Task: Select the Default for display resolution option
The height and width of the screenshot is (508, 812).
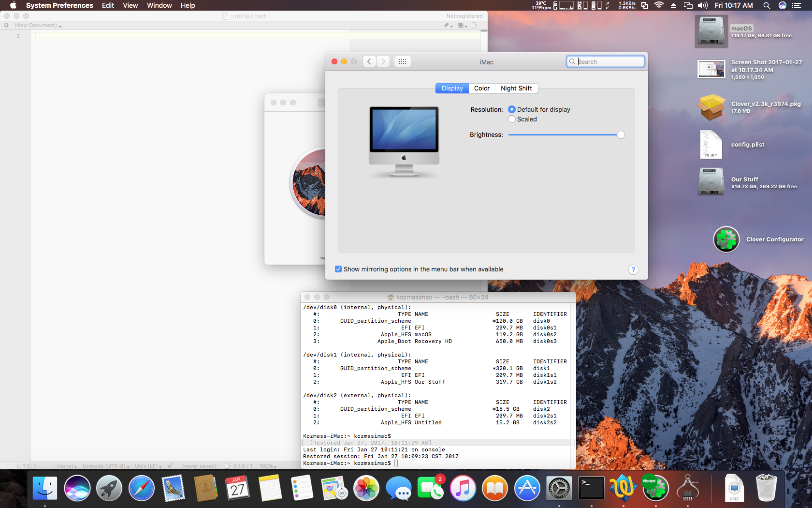Action: pos(539,109)
